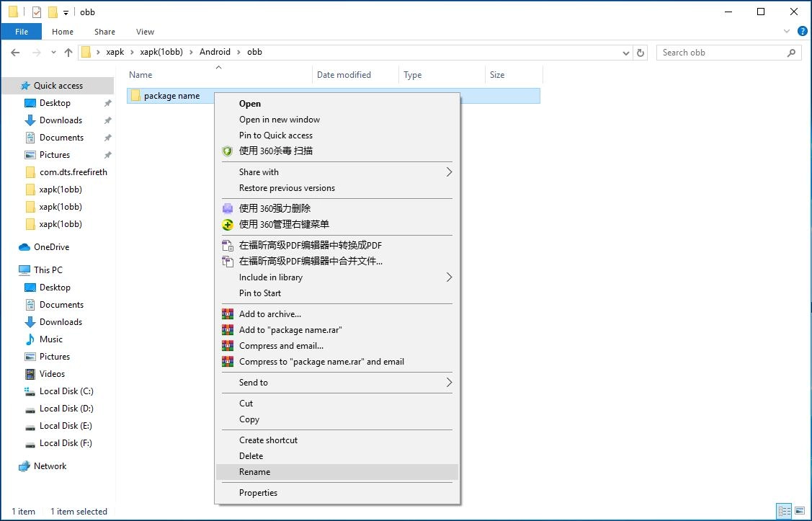Click the Help question mark button
This screenshot has width=812, height=521.
[x=802, y=31]
